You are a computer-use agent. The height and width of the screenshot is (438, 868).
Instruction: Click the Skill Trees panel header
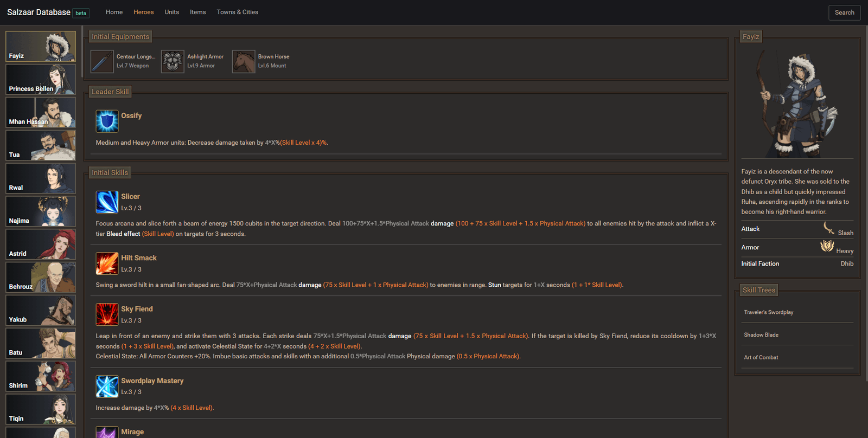point(759,290)
